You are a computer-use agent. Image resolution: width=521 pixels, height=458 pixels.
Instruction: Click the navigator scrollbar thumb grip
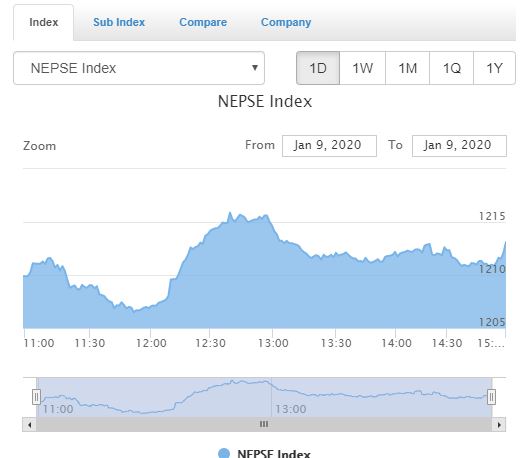point(264,424)
